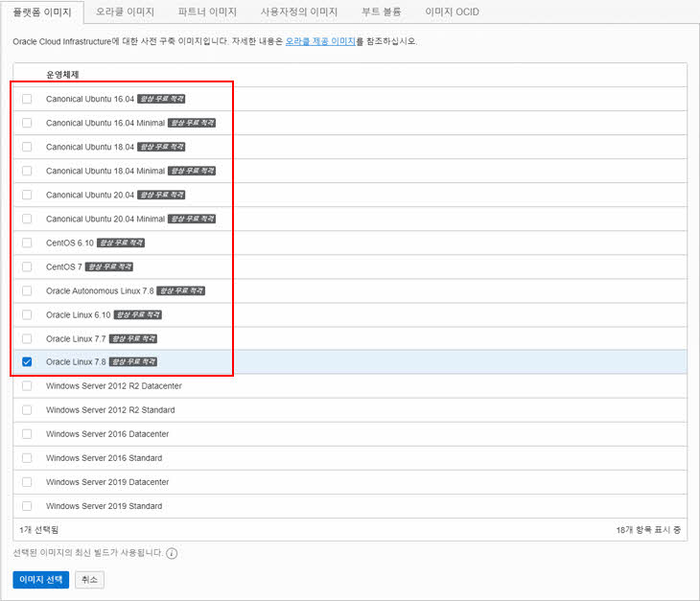Screen dimensions: 700x601
Task: Click the Windows Server 2016 Datacenter label
Action: click(107, 434)
